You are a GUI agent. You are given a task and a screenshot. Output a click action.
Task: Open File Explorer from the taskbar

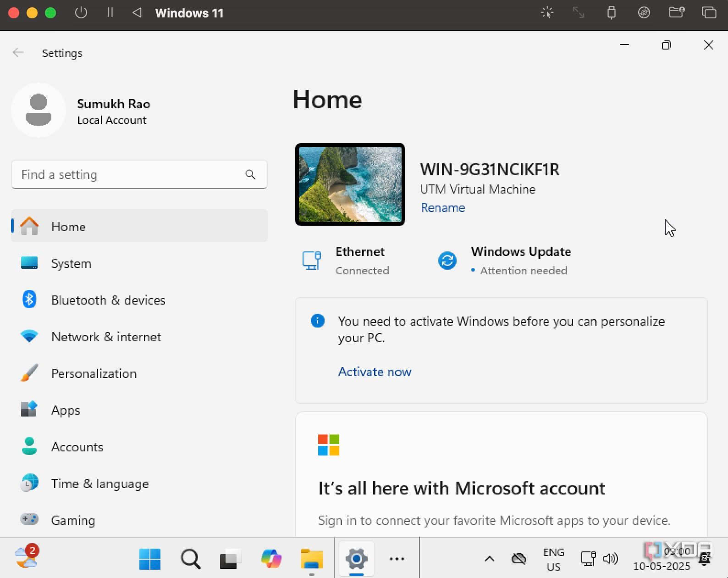311,559
